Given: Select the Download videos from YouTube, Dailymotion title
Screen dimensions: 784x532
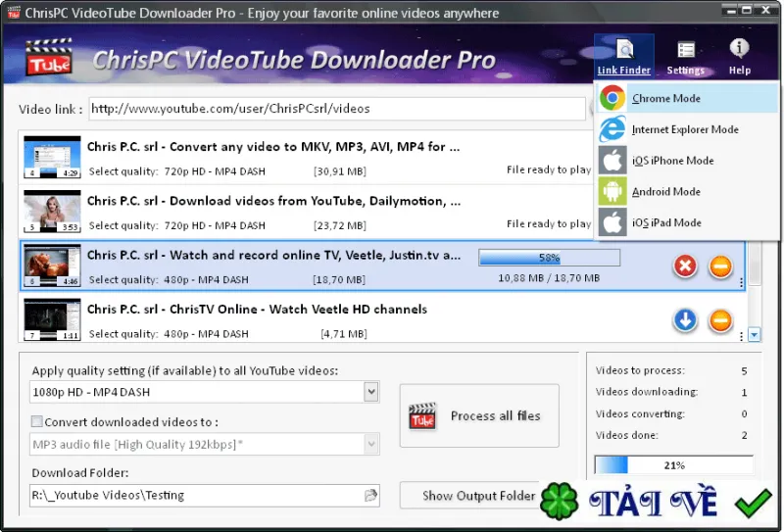Looking at the screenshot, I should pos(273,201).
